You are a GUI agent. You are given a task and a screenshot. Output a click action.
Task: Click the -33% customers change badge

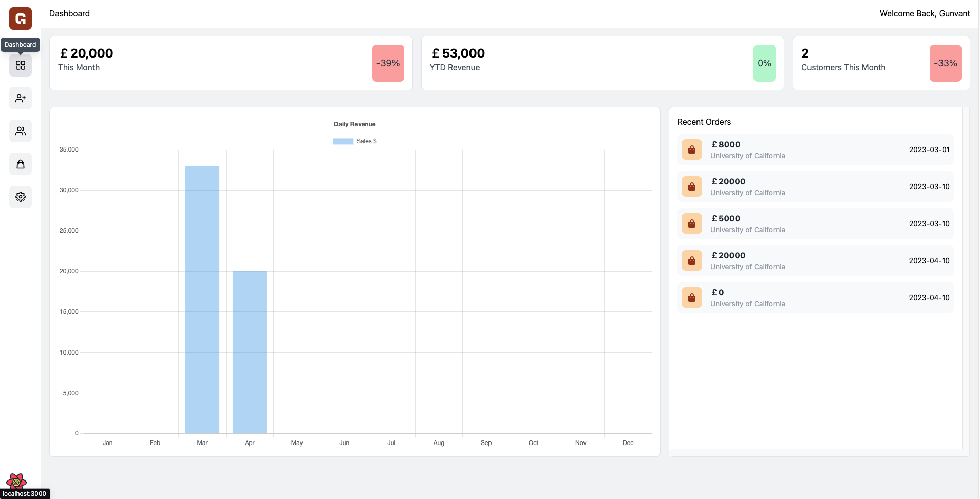pyautogui.click(x=946, y=63)
